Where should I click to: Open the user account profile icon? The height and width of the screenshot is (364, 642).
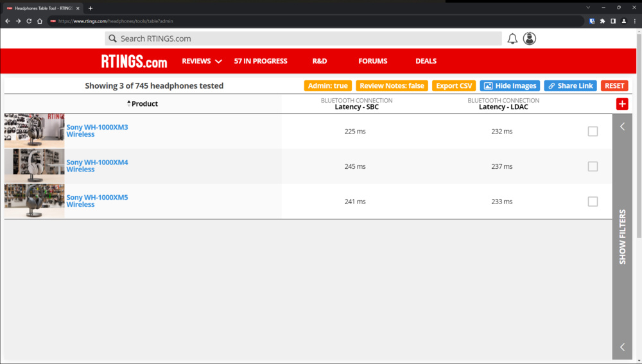pyautogui.click(x=529, y=39)
